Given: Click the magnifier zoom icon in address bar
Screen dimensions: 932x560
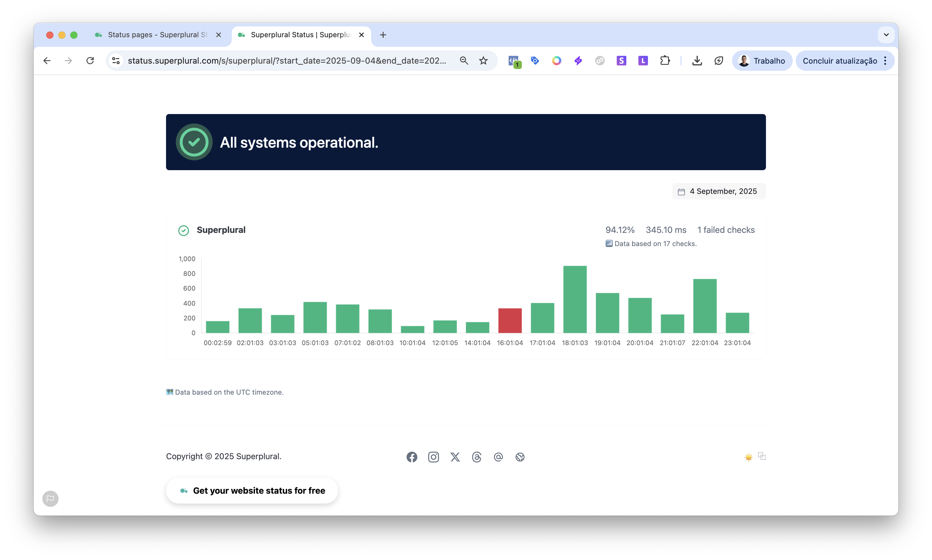Looking at the screenshot, I should (x=464, y=60).
